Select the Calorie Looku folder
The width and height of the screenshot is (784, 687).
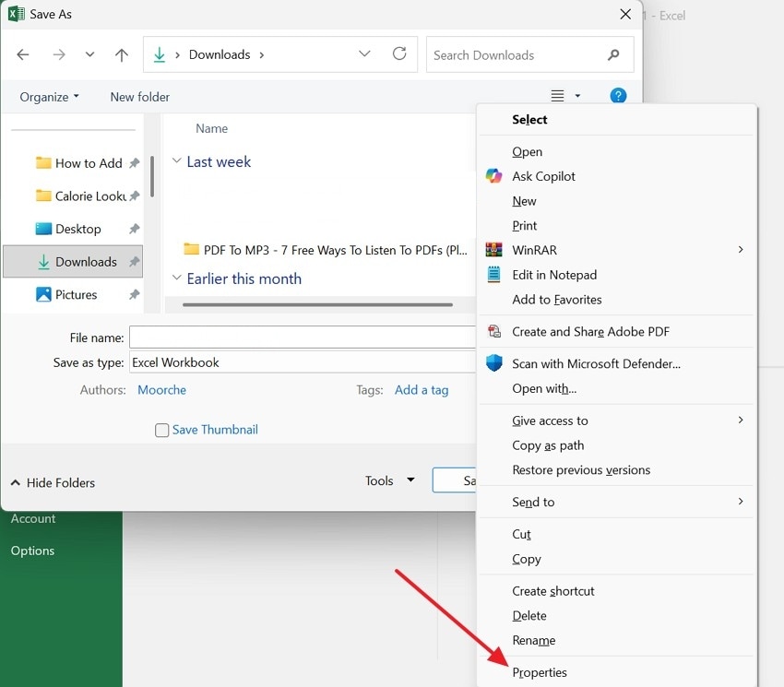pos(81,196)
